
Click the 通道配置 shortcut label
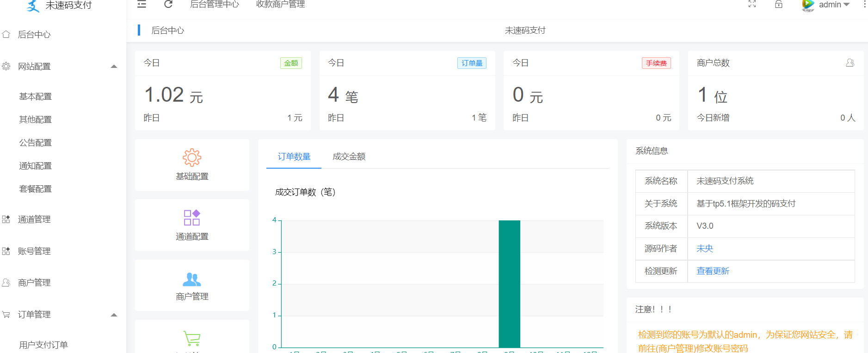pos(192,237)
